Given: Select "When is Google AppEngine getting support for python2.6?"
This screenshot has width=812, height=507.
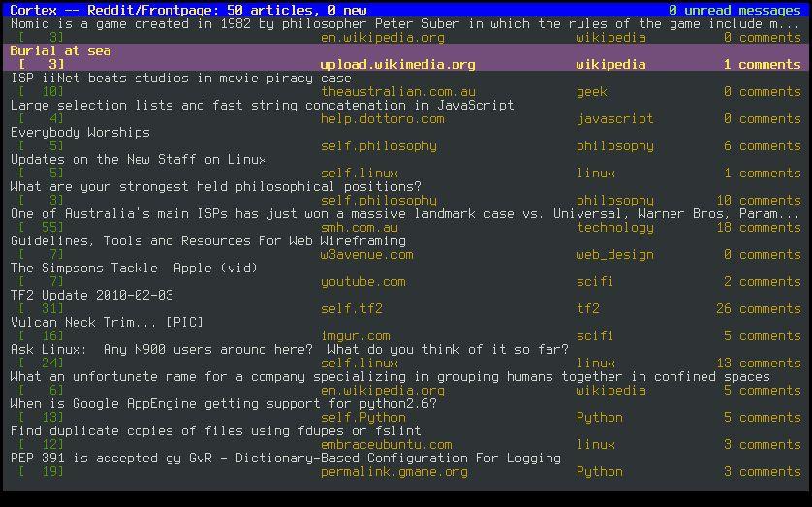Looking at the screenshot, I should click(x=223, y=403).
